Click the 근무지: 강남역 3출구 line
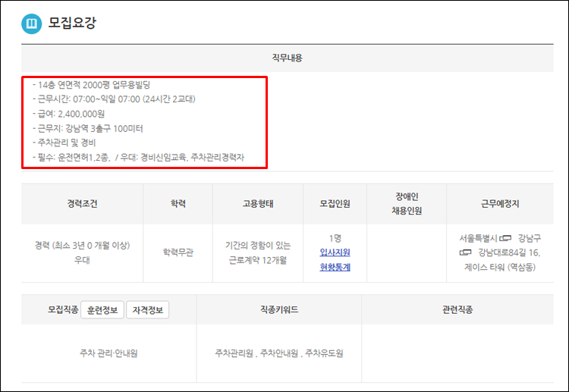Screen dimensions: 569x392 tap(97, 127)
